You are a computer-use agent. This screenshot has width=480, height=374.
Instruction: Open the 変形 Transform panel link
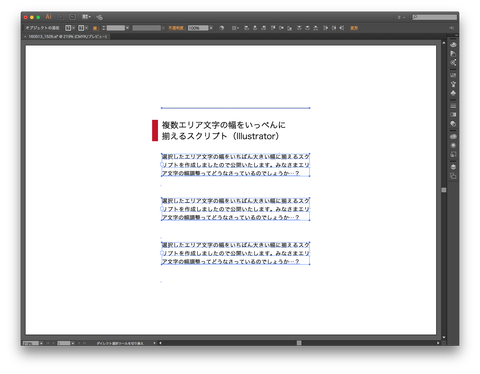pyautogui.click(x=354, y=28)
